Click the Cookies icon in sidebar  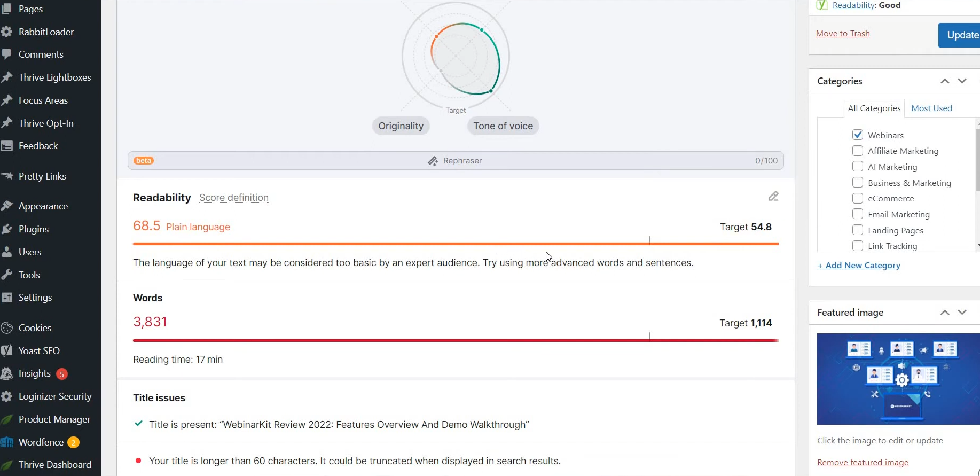click(6, 328)
